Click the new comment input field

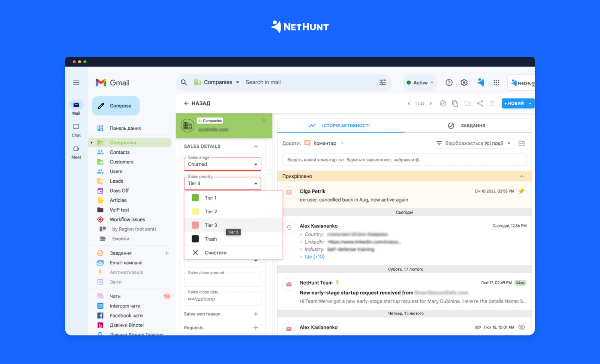(x=404, y=160)
